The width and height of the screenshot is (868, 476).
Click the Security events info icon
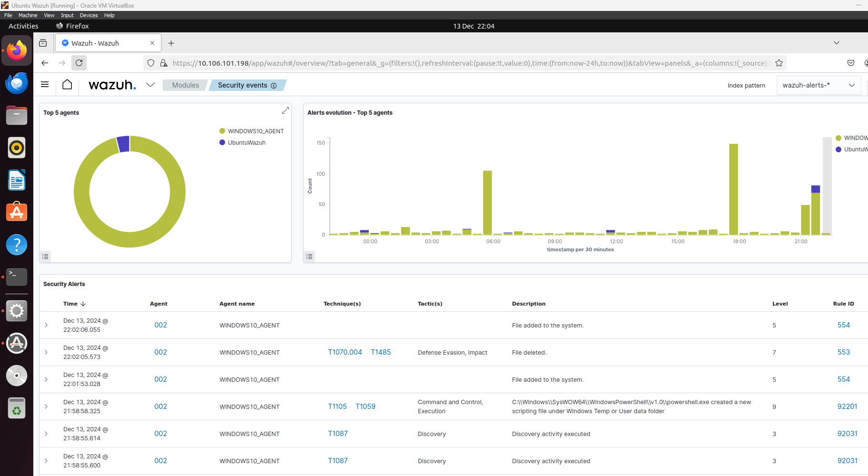[274, 86]
